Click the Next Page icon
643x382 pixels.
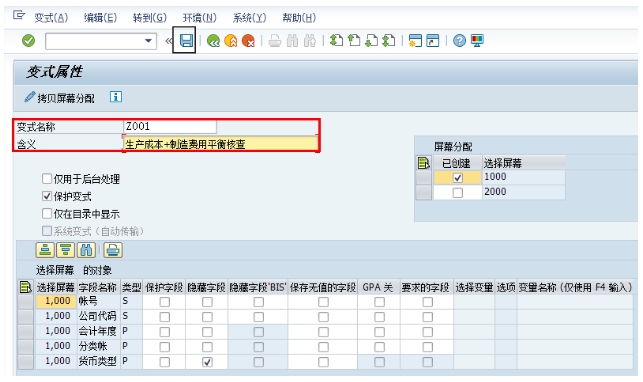pyautogui.click(x=372, y=41)
